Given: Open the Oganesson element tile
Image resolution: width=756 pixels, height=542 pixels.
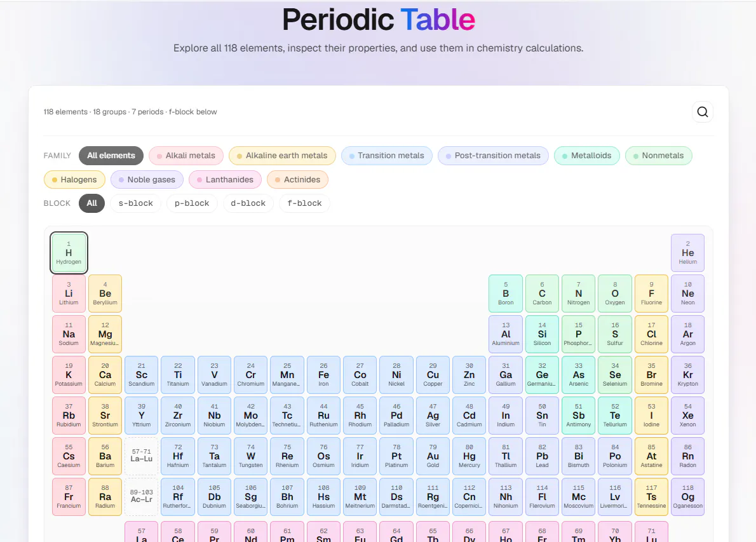Looking at the screenshot, I should (x=687, y=497).
